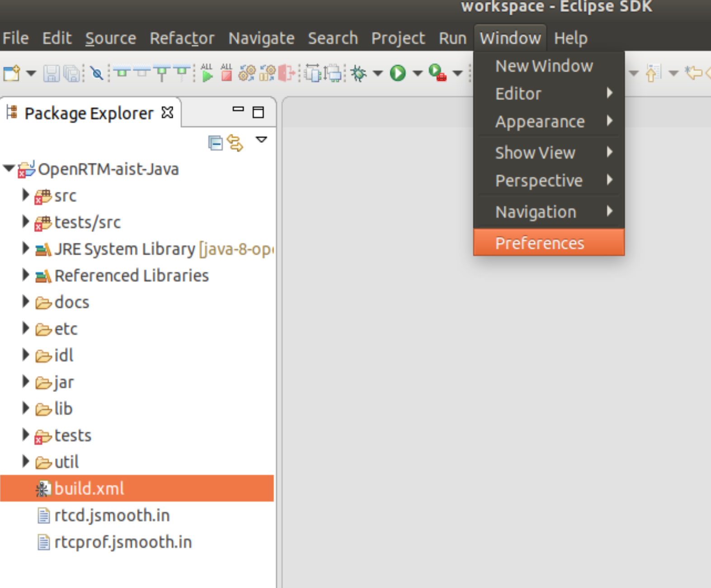Open the Source menu

(x=111, y=38)
